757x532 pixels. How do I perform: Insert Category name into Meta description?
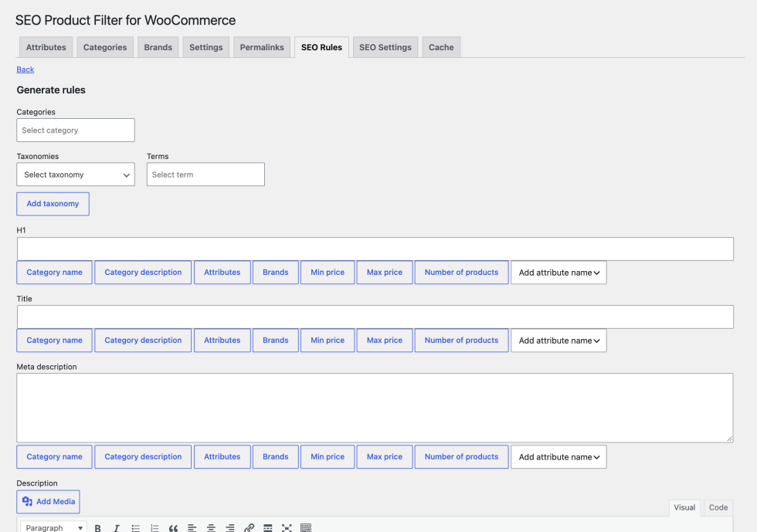pos(54,456)
